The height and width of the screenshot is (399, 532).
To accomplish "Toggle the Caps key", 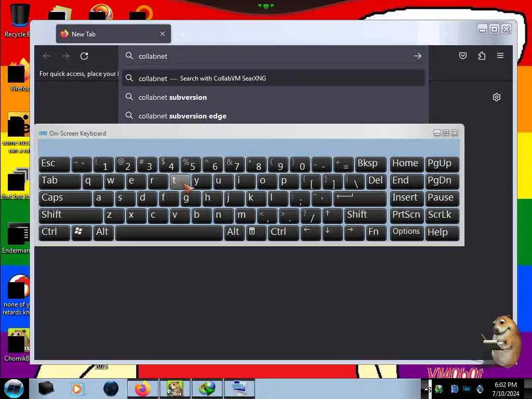I will pyautogui.click(x=65, y=198).
